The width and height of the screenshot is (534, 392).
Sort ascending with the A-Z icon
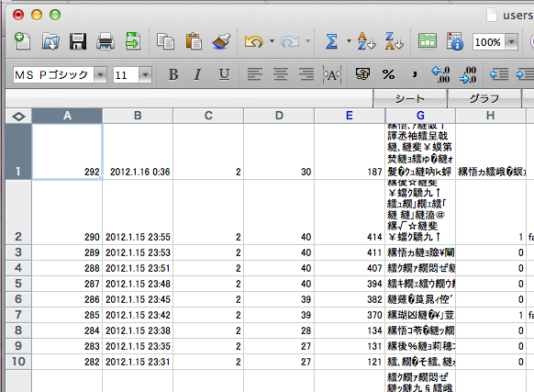click(x=366, y=41)
